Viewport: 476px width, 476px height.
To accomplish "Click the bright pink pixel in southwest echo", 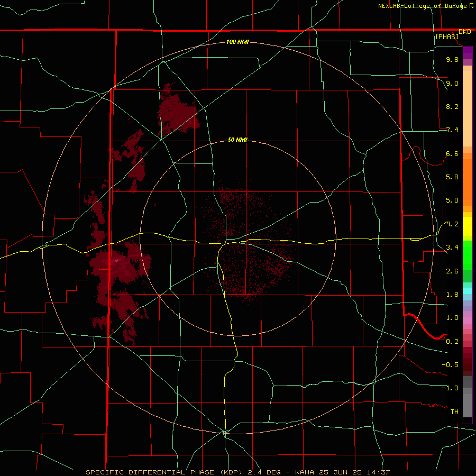I will click(116, 260).
